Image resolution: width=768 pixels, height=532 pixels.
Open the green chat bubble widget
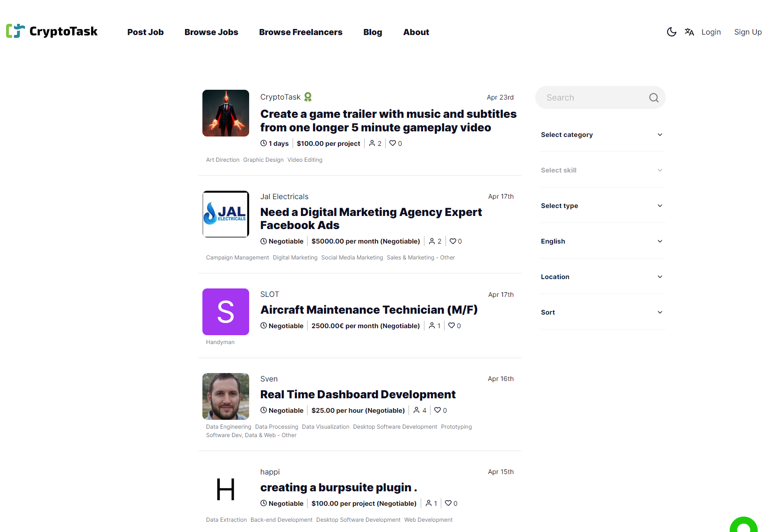pos(743,525)
